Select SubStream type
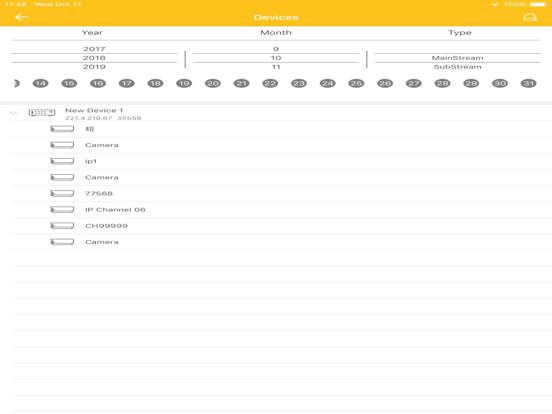This screenshot has width=552, height=414. point(458,67)
